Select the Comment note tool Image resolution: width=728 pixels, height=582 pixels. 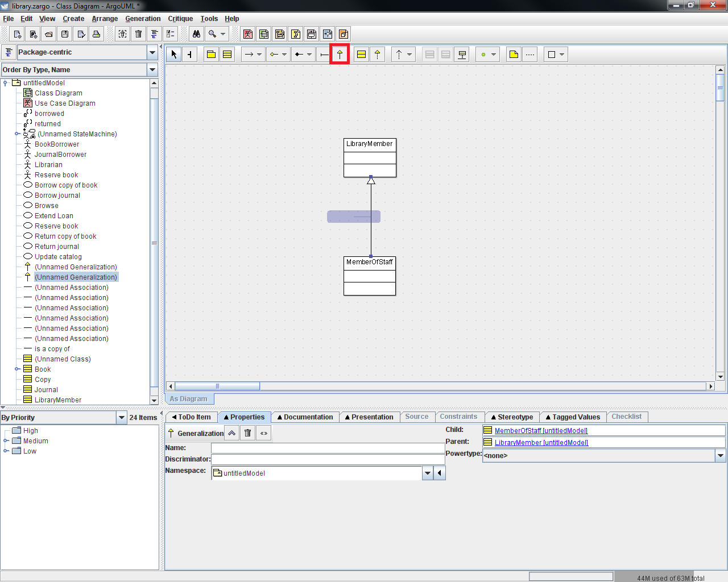coord(514,55)
